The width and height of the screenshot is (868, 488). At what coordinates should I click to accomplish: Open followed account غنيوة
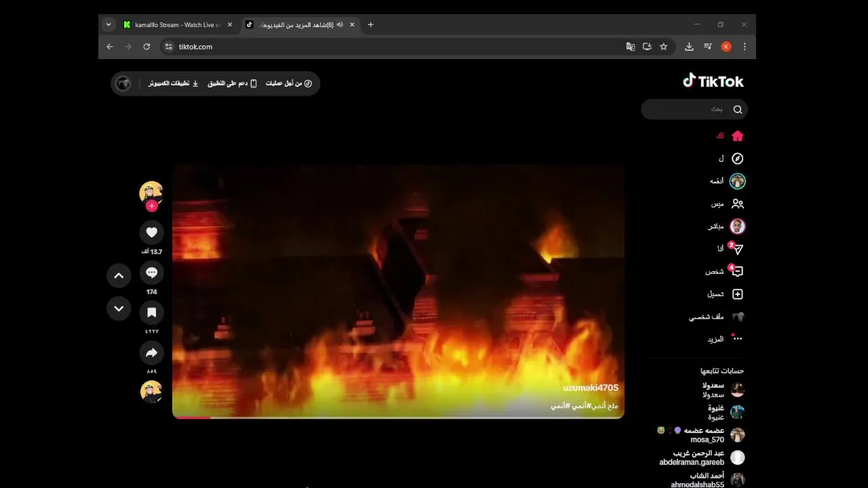click(x=726, y=412)
